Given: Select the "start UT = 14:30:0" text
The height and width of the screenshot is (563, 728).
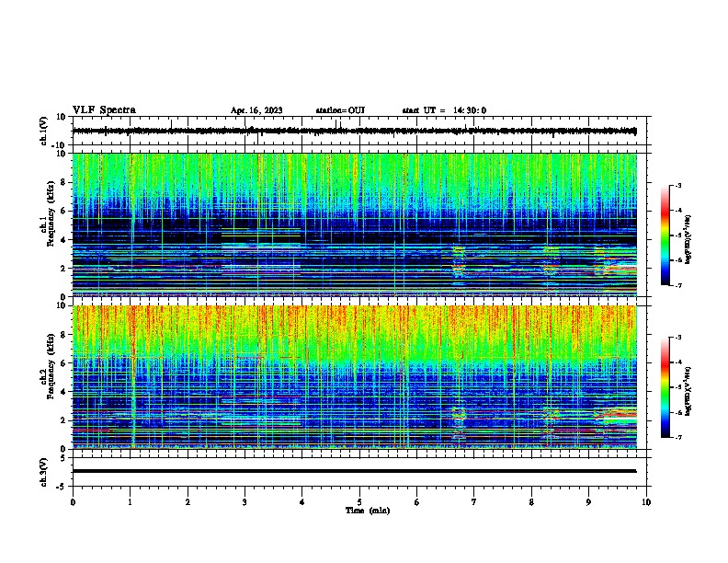Looking at the screenshot, I should click(x=444, y=110).
